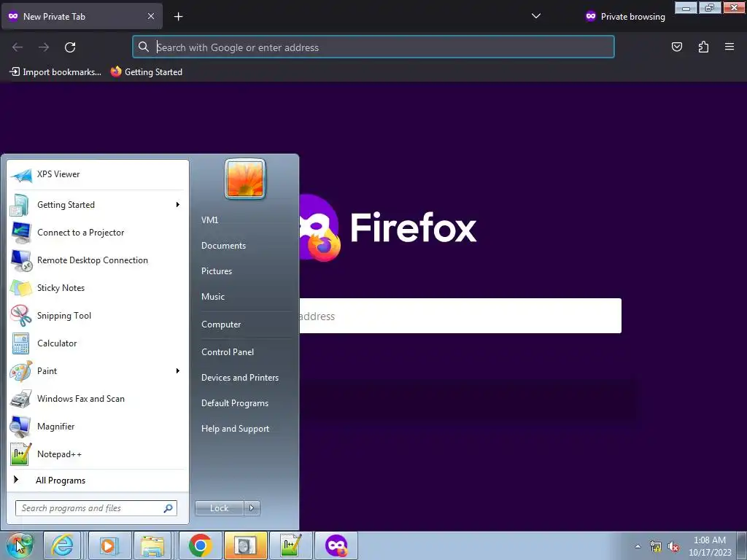Open Notepad++ from Start menu
This screenshot has height=560, width=747.
click(x=98, y=454)
